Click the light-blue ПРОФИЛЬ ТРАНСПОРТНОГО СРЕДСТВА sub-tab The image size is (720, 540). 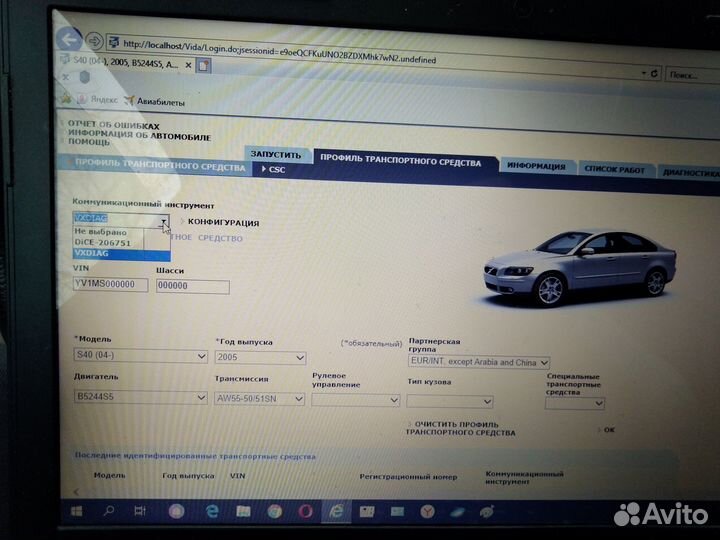pyautogui.click(x=156, y=165)
